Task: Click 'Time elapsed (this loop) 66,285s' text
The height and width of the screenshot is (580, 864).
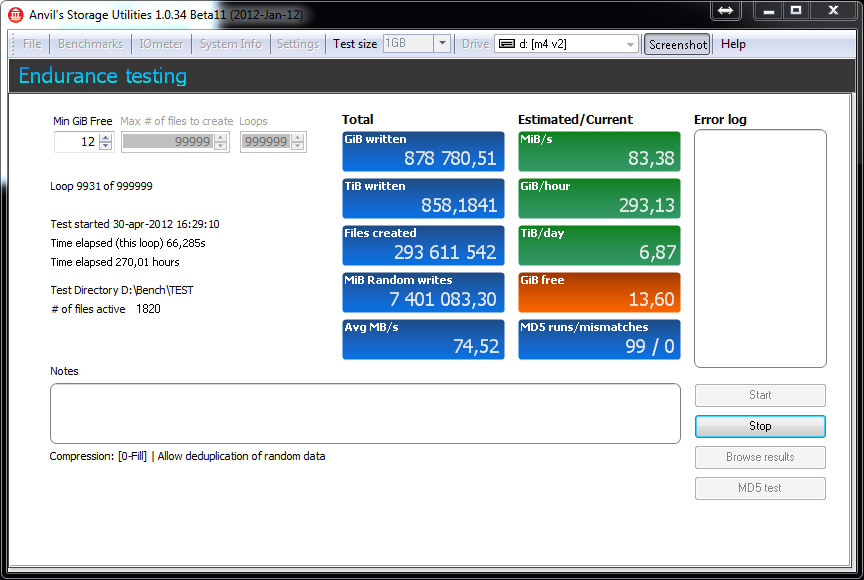Action: (x=128, y=243)
